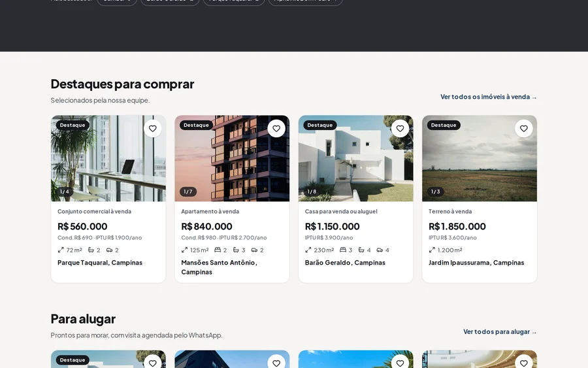Click the price R$ 1.150.000
Screen dimensions: 588x368
pos(333,226)
